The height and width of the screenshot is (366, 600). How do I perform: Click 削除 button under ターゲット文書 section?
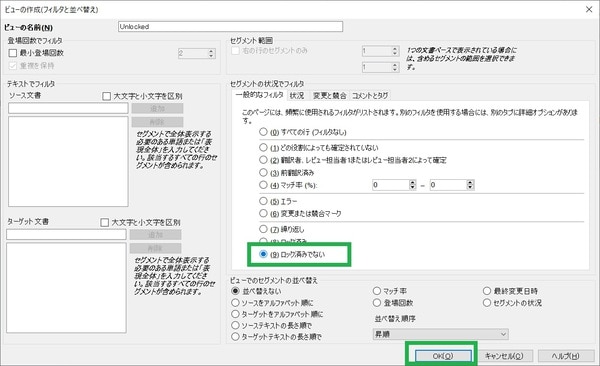pos(155,248)
